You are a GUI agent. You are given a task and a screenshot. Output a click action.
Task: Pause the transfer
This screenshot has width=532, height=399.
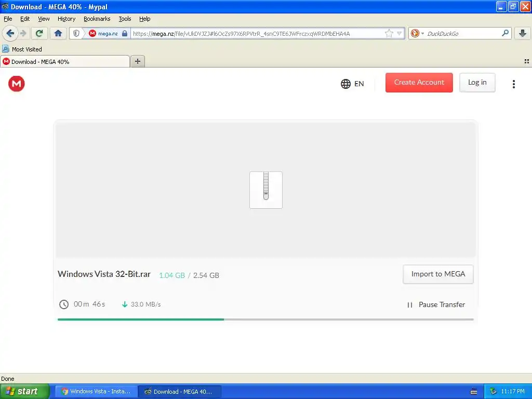(x=436, y=304)
